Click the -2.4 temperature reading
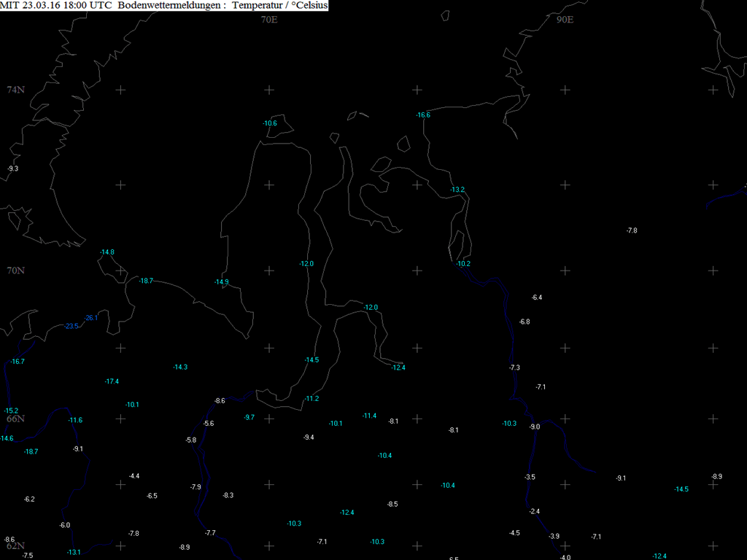The height and width of the screenshot is (560, 747). 534,511
